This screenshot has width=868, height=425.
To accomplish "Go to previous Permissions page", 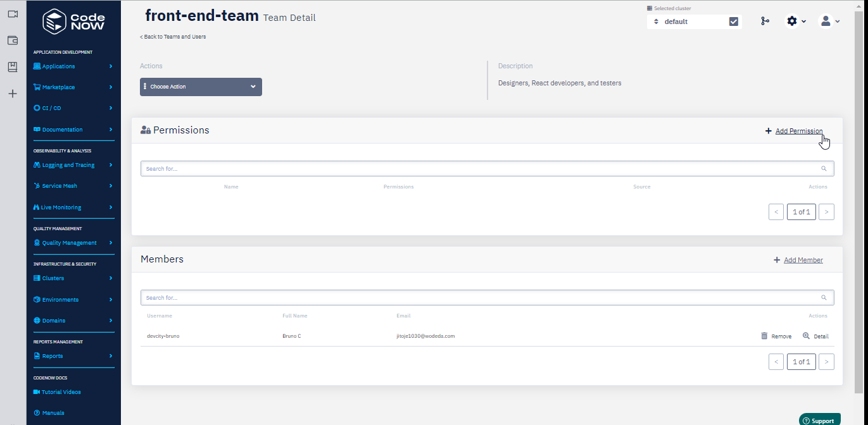I will coord(776,212).
